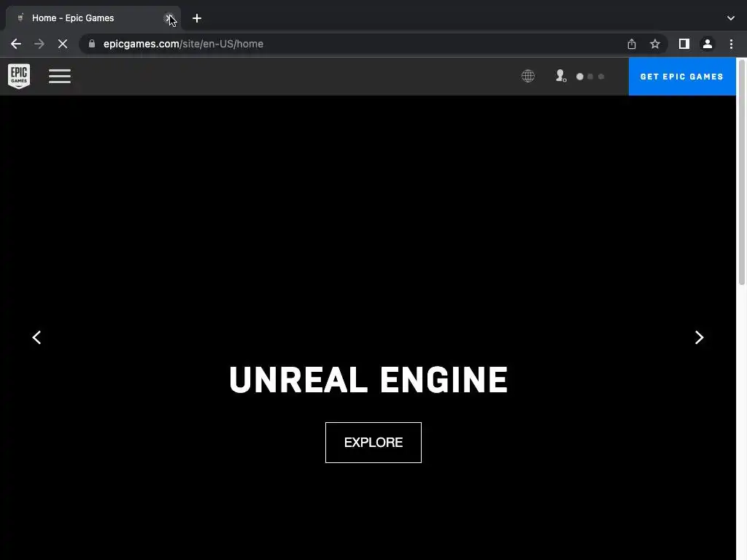Toggle the browser side panel icon
Screen dimensions: 747x560
pos(684,44)
